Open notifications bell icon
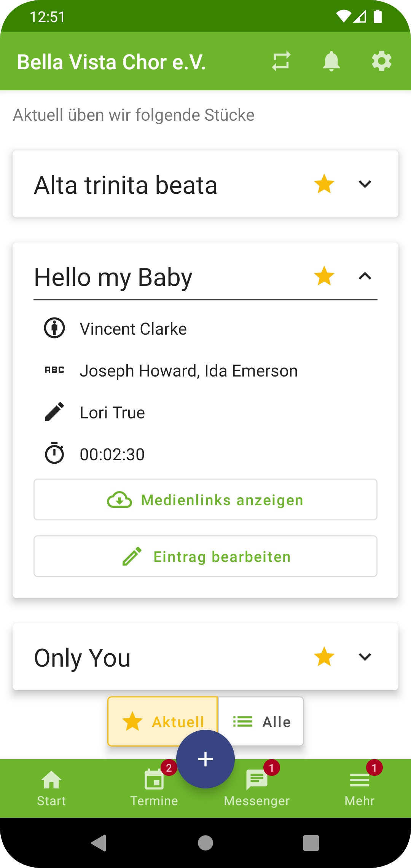This screenshot has height=868, width=411. click(331, 61)
